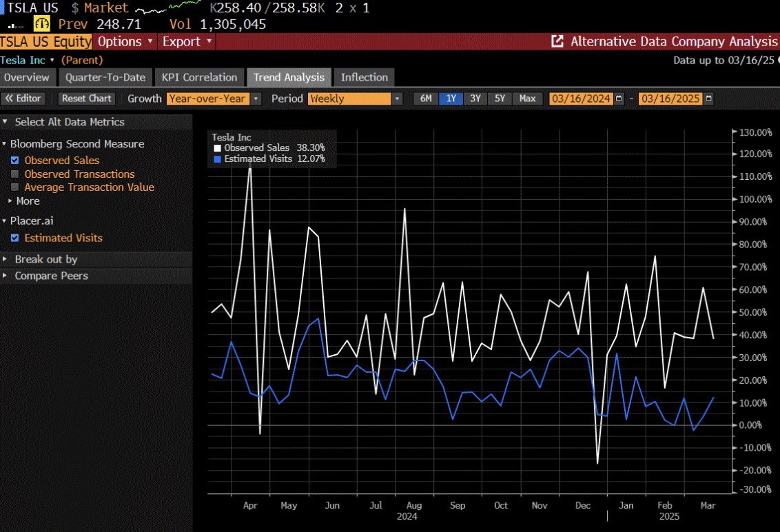Click the yellow gauge icon beside Prev
The width and height of the screenshot is (780, 532).
(42, 23)
